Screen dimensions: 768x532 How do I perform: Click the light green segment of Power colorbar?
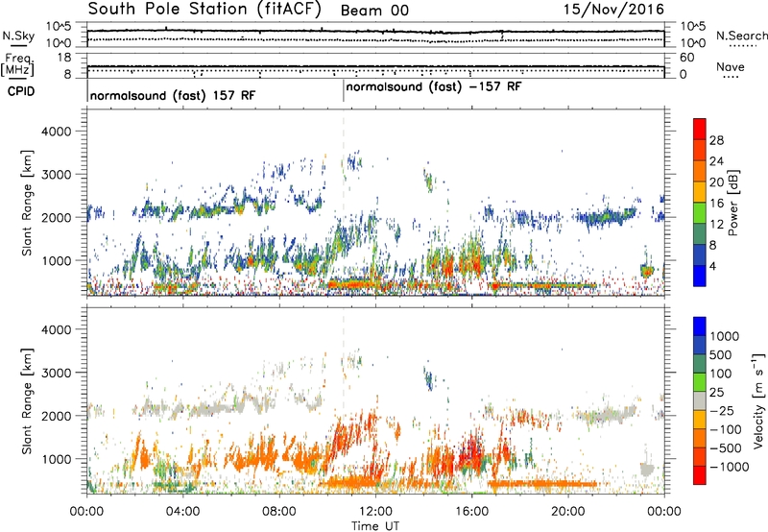pyautogui.click(x=700, y=212)
